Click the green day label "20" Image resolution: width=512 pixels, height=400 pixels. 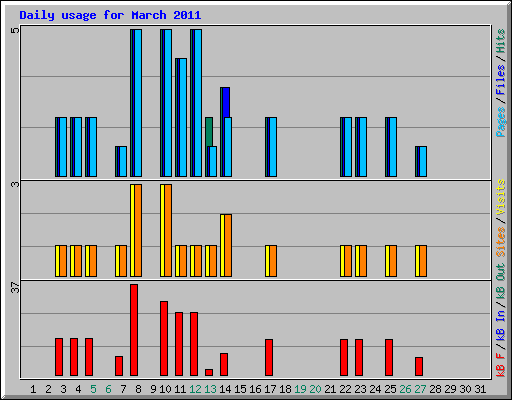pyautogui.click(x=315, y=389)
